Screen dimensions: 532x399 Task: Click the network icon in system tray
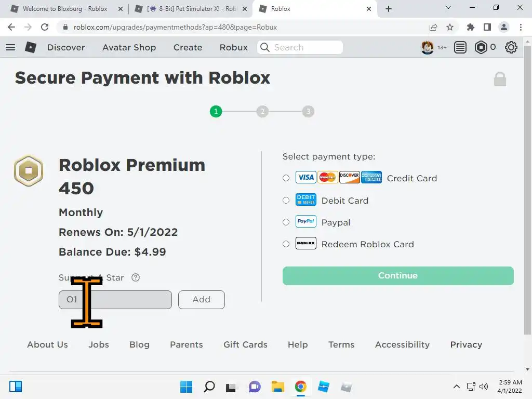[x=471, y=387]
